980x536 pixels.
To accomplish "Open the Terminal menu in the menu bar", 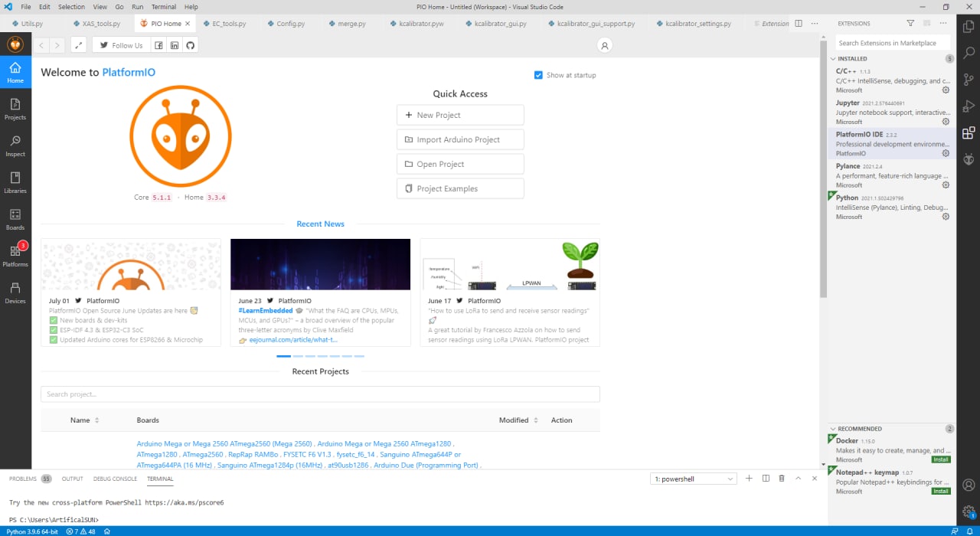I will tap(163, 7).
